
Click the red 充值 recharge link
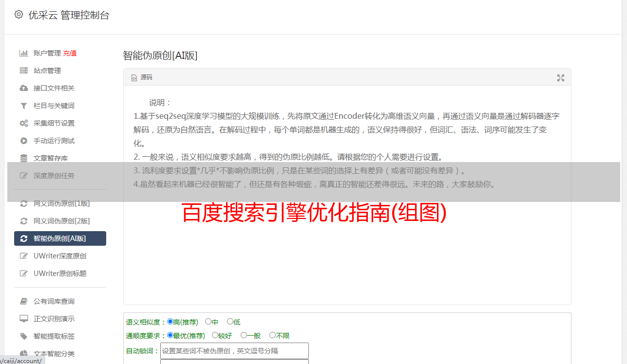(70, 53)
